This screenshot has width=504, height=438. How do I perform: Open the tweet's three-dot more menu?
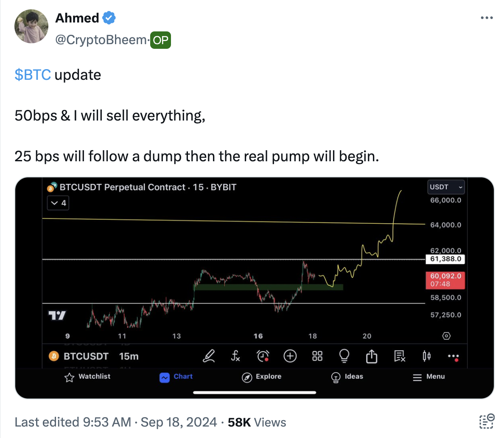point(487,18)
